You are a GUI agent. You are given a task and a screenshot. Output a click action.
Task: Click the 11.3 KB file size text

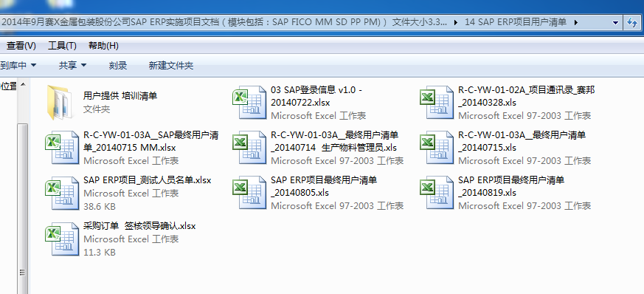100,252
